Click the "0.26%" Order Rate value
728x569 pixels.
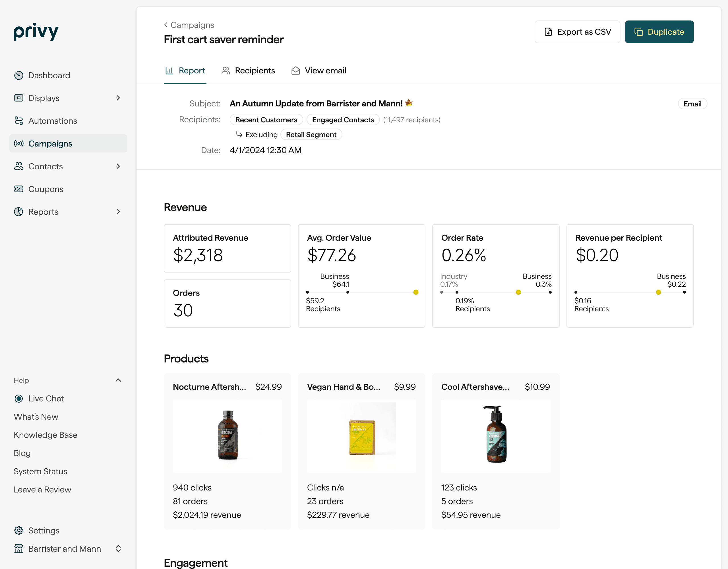coord(463,255)
